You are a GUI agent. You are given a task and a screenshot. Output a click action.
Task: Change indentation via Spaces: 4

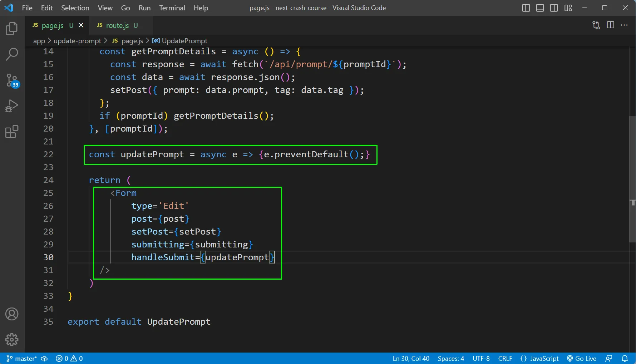pos(451,358)
